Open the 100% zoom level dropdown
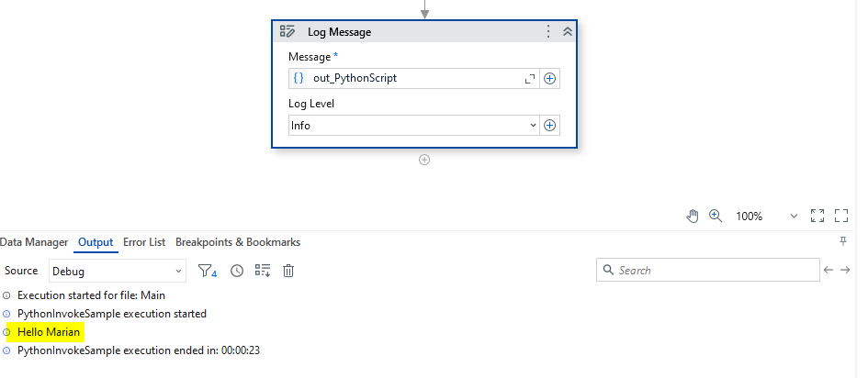Viewport: 868px width, 378px height. click(794, 217)
